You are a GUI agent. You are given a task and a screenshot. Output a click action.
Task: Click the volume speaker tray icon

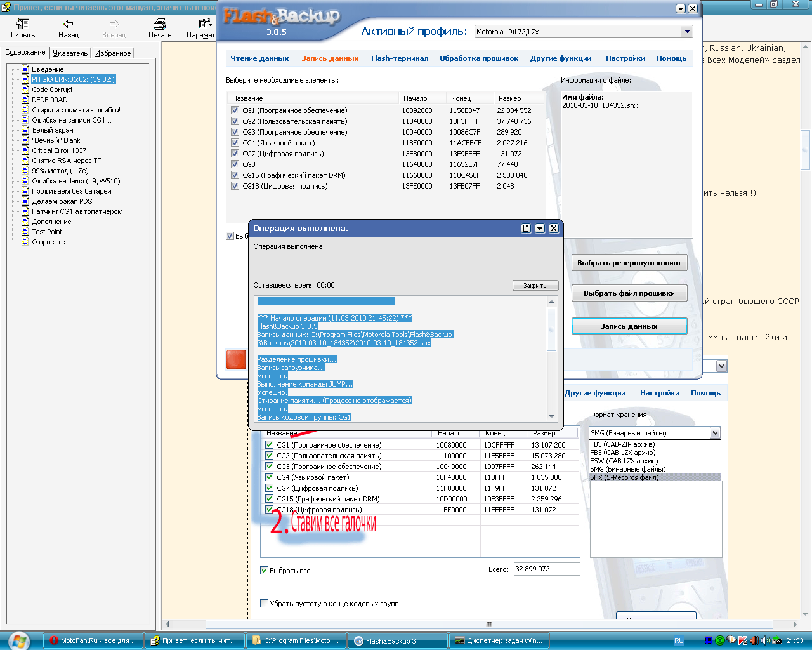coord(765,640)
